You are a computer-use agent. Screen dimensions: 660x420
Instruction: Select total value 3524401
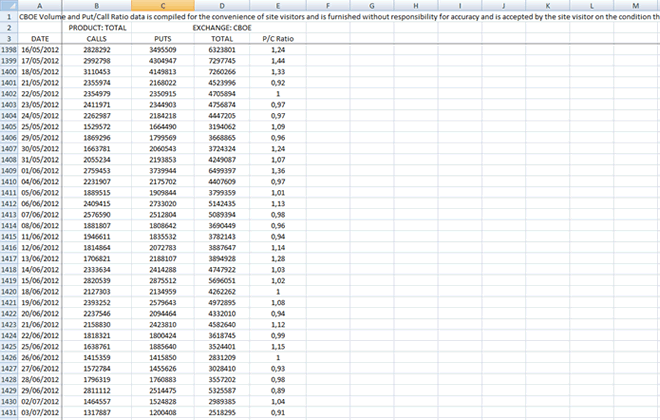(x=222, y=347)
